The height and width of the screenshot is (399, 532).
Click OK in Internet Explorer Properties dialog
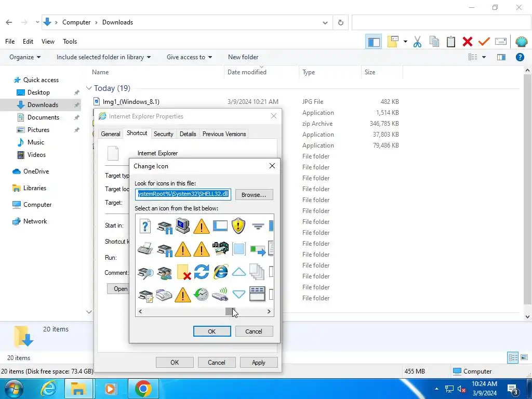175,362
